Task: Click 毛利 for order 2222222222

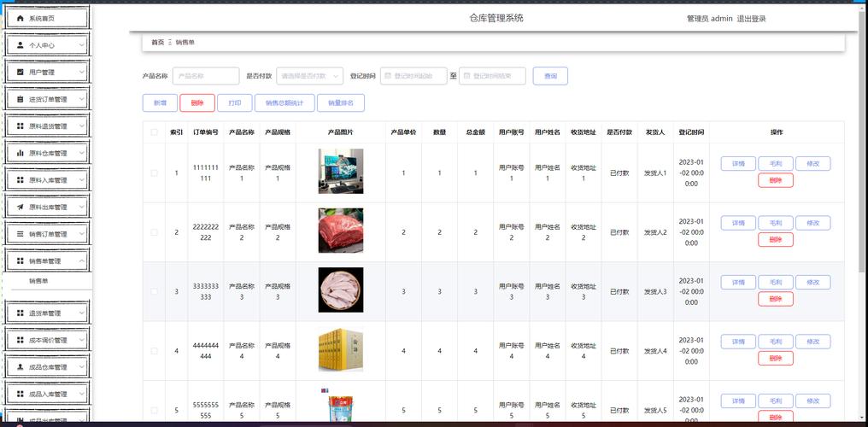Action: tap(776, 223)
